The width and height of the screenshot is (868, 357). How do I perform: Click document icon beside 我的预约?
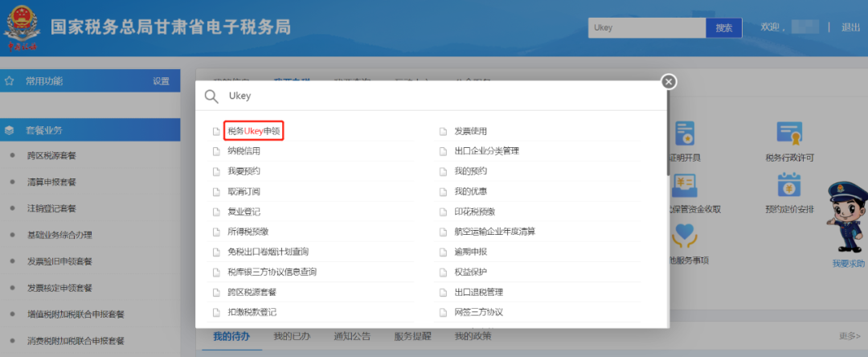[443, 171]
